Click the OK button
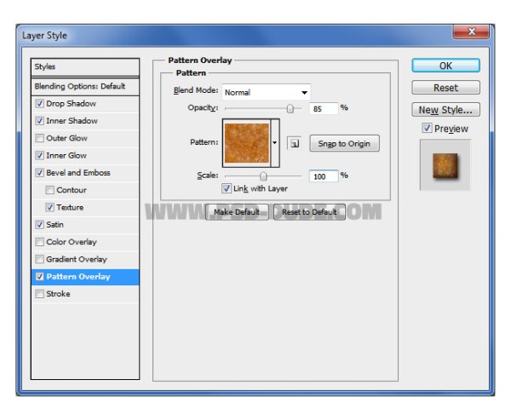 coord(445,66)
